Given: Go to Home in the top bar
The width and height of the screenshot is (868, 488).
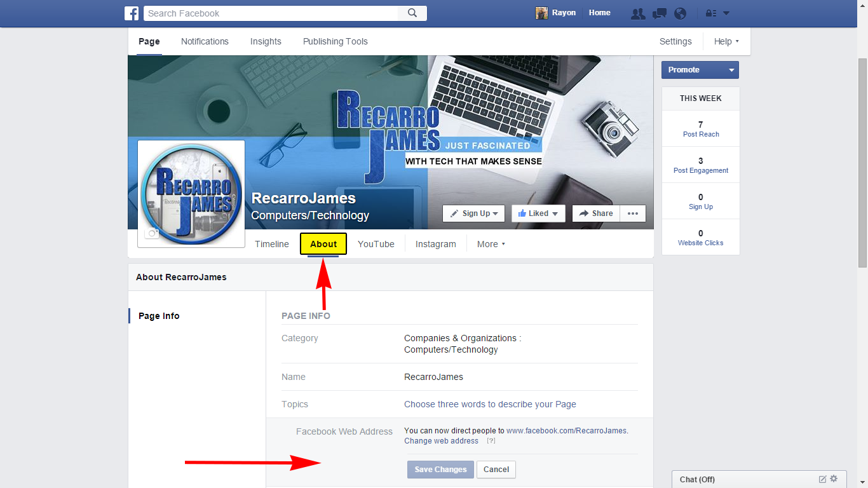Looking at the screenshot, I should [x=599, y=13].
